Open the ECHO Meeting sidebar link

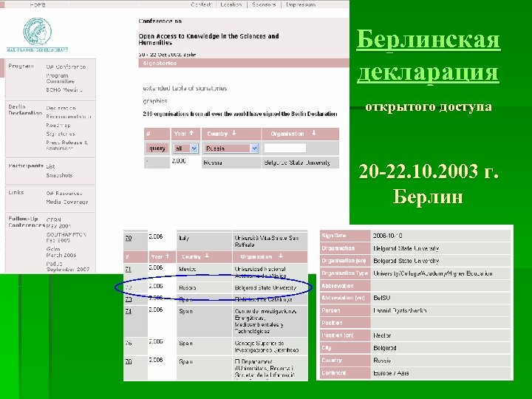pyautogui.click(x=64, y=90)
